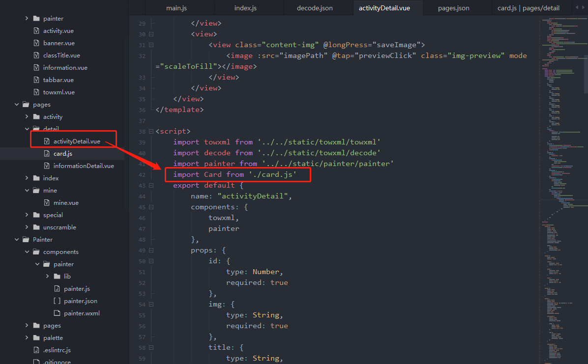This screenshot has height=364, width=588.
Task: Expand the top painter folder chevron
Action: (x=27, y=18)
